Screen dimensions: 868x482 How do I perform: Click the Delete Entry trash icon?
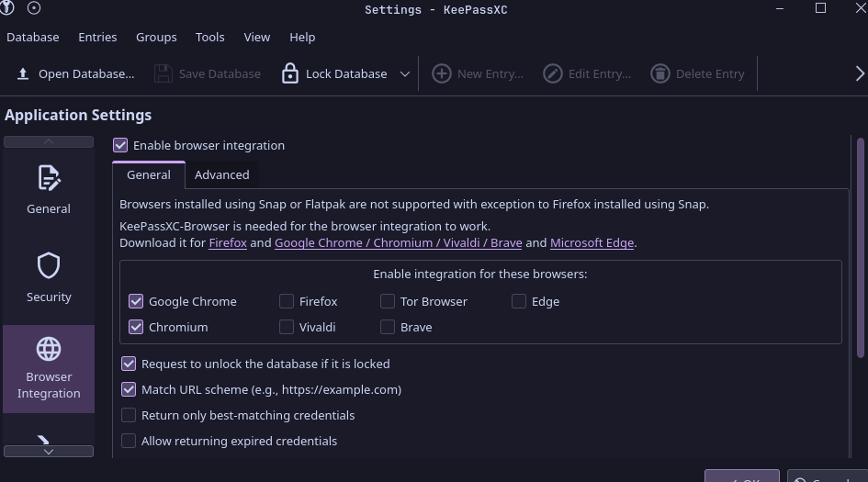pyautogui.click(x=659, y=73)
